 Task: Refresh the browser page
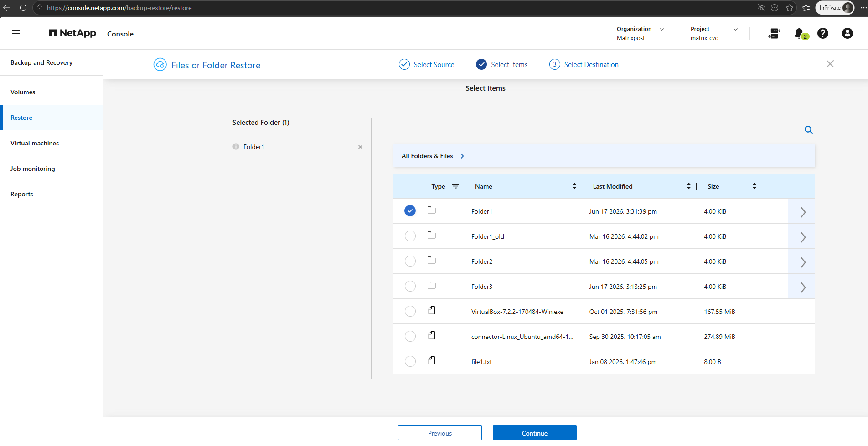tap(23, 8)
